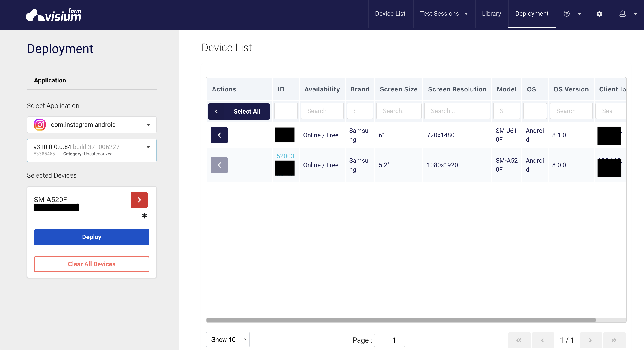
Task: Click the horizontal table scrollbar
Action: [401, 320]
